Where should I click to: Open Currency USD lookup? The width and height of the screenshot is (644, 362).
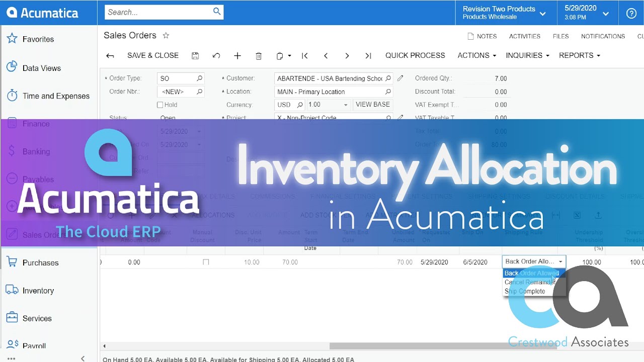pos(300,105)
